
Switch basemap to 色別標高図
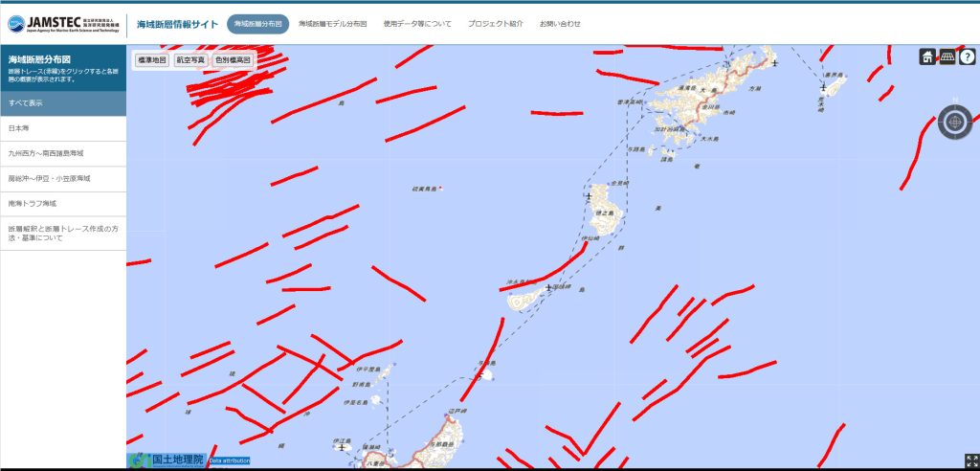[x=233, y=60]
